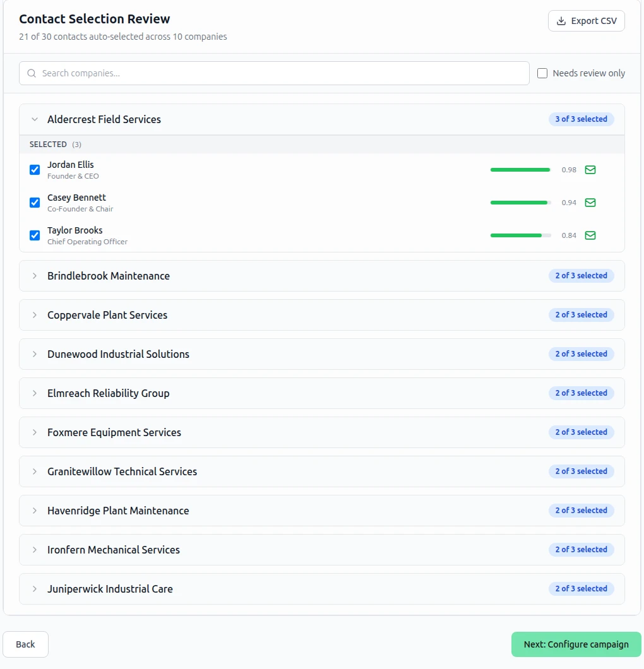Deselect Taylor Brooks checkbox

coord(35,235)
